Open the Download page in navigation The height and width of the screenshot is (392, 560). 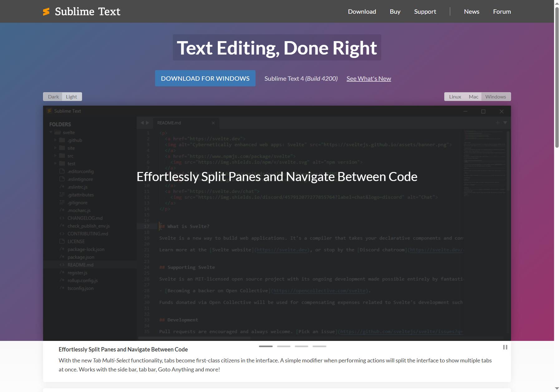click(362, 12)
